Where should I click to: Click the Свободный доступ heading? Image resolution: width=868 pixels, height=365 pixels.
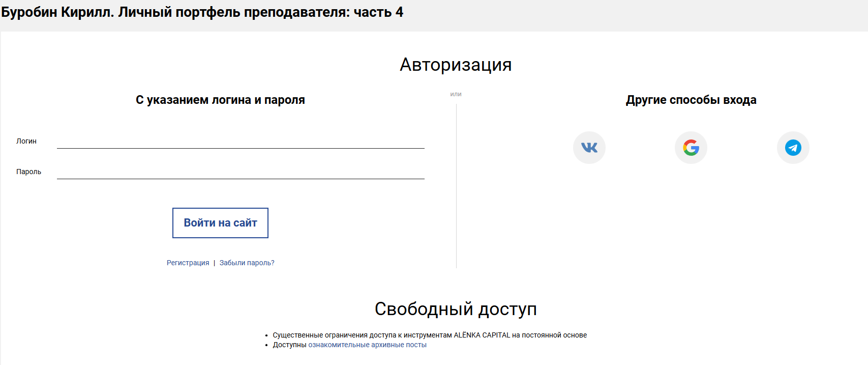pos(456,309)
